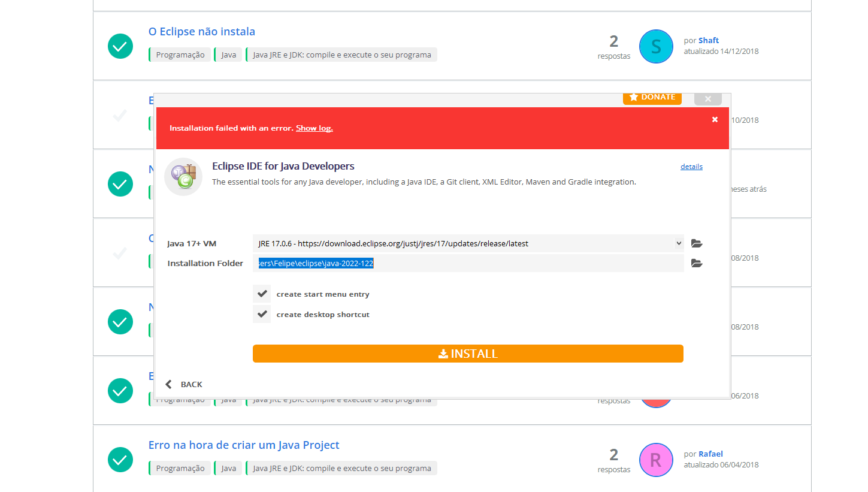
Task: Open topic 'O Eclipse não instala'
Action: point(202,32)
